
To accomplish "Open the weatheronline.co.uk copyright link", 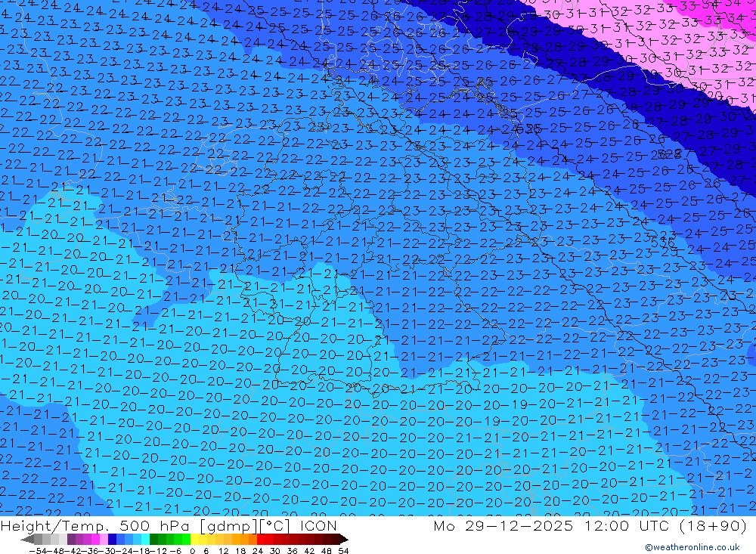I will click(692, 547).
